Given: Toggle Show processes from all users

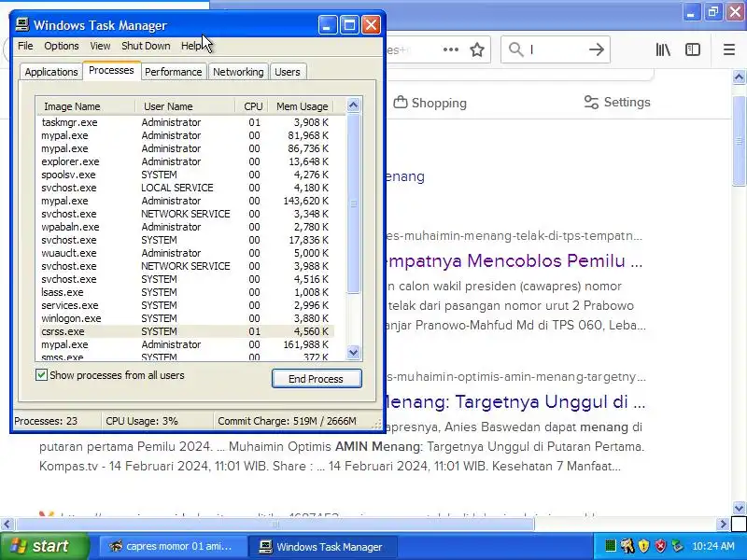Looking at the screenshot, I should pyautogui.click(x=41, y=375).
